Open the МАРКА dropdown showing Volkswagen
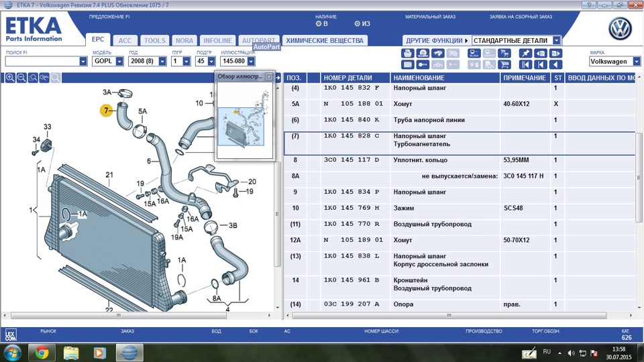The image size is (644, 362). pos(636,61)
